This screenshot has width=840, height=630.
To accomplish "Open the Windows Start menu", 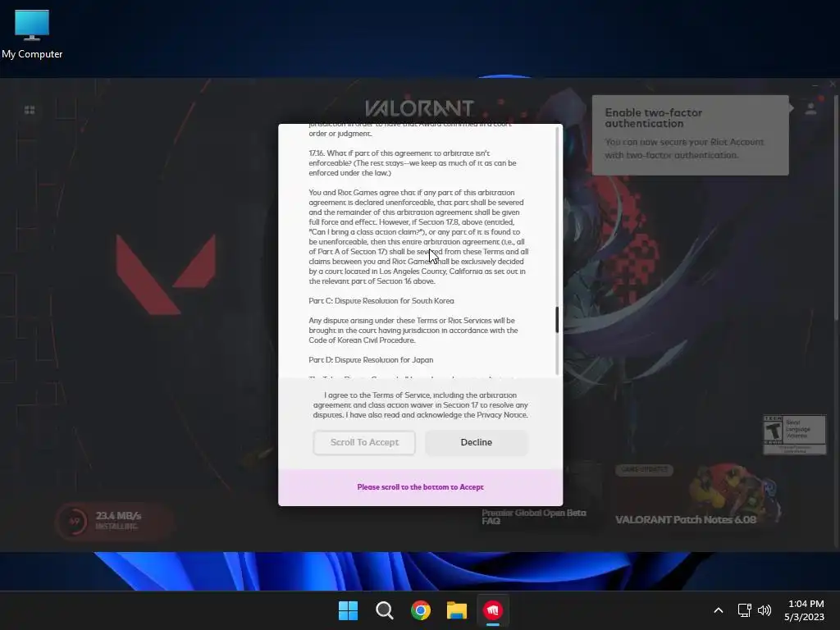I will point(348,610).
